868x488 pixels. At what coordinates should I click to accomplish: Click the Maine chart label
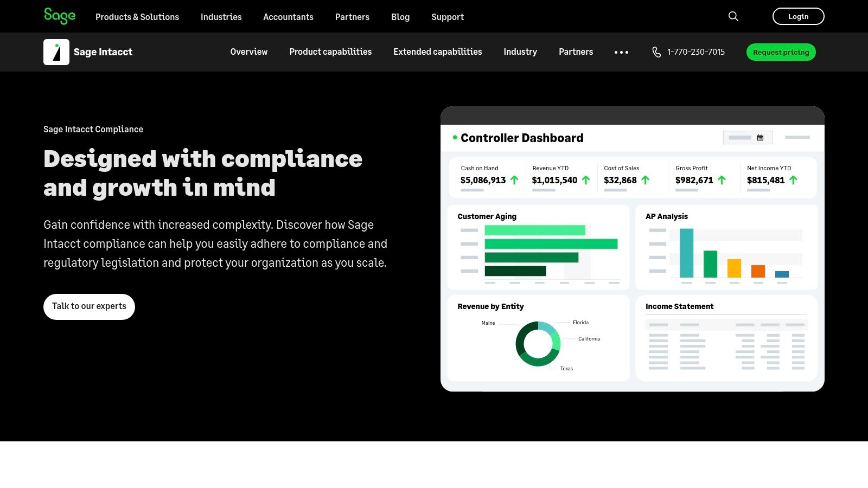(488, 323)
